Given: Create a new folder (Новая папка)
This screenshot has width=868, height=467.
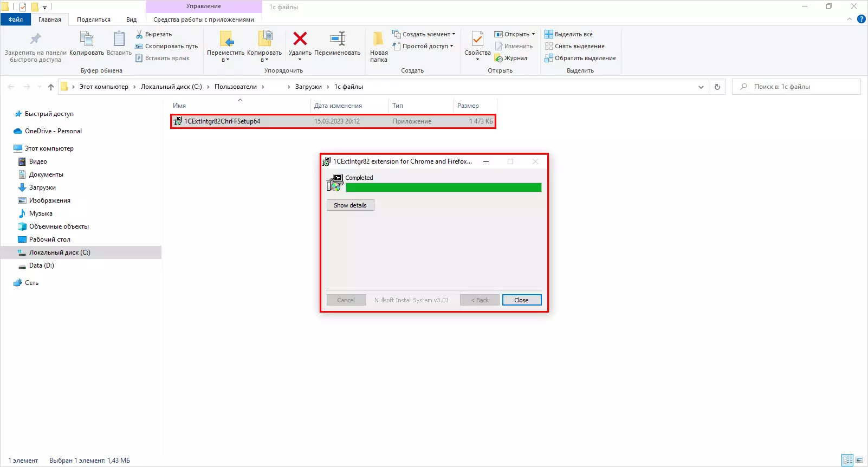Looking at the screenshot, I should 379,47.
